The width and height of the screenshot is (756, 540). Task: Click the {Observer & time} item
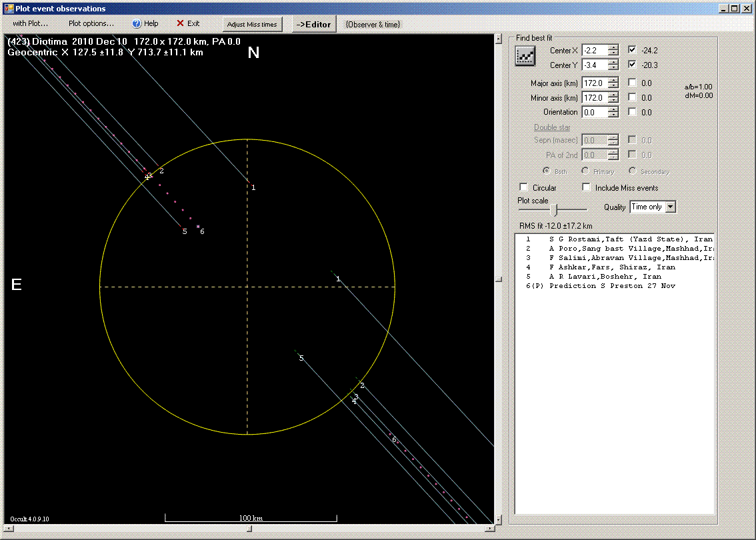[373, 24]
